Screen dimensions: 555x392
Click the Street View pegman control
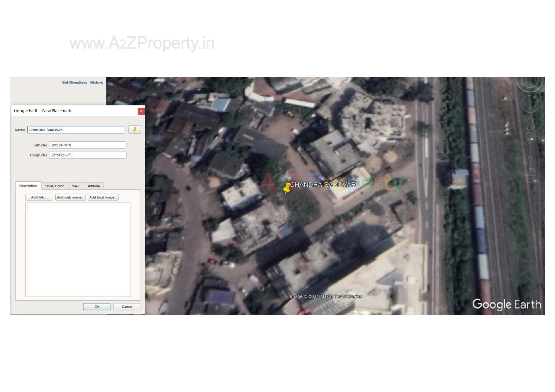[530, 123]
